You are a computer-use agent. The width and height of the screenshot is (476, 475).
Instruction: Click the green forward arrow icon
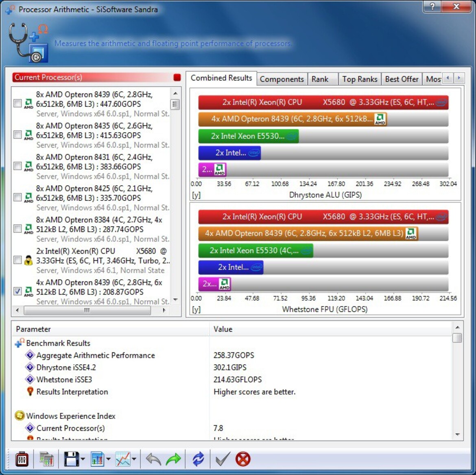click(173, 459)
